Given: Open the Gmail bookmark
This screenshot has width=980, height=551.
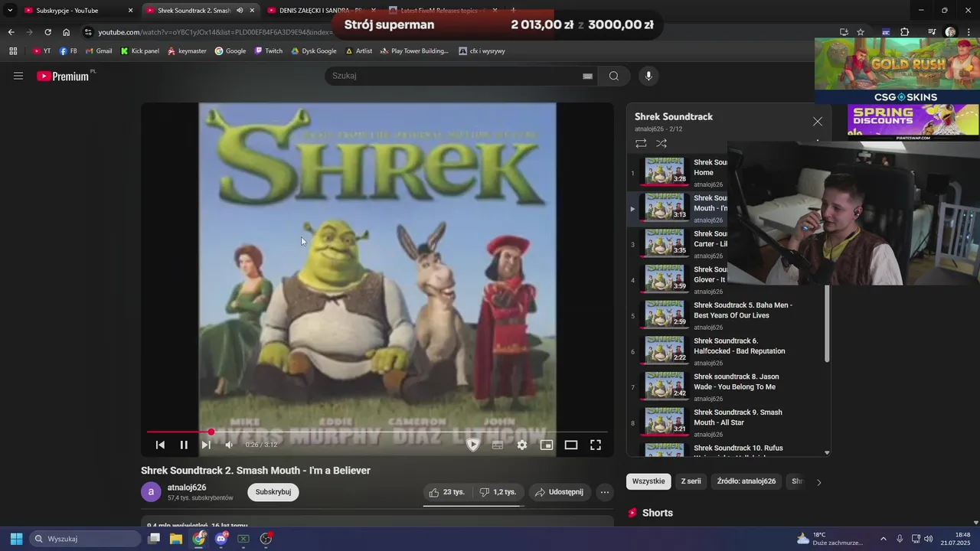Looking at the screenshot, I should pyautogui.click(x=99, y=51).
